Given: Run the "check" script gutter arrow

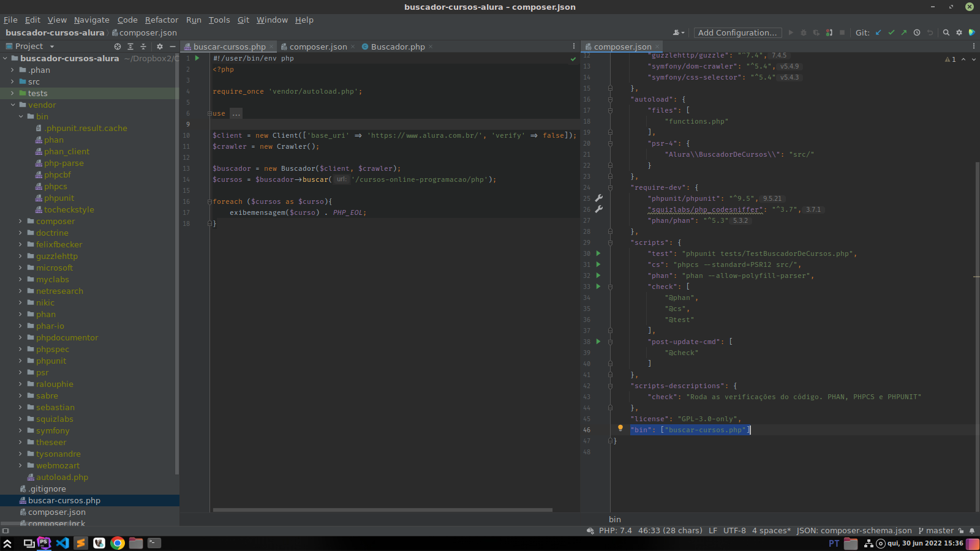Looking at the screenshot, I should 598,287.
